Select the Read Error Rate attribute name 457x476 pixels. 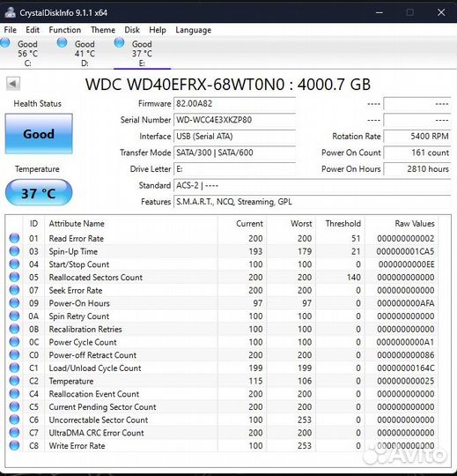[77, 239]
